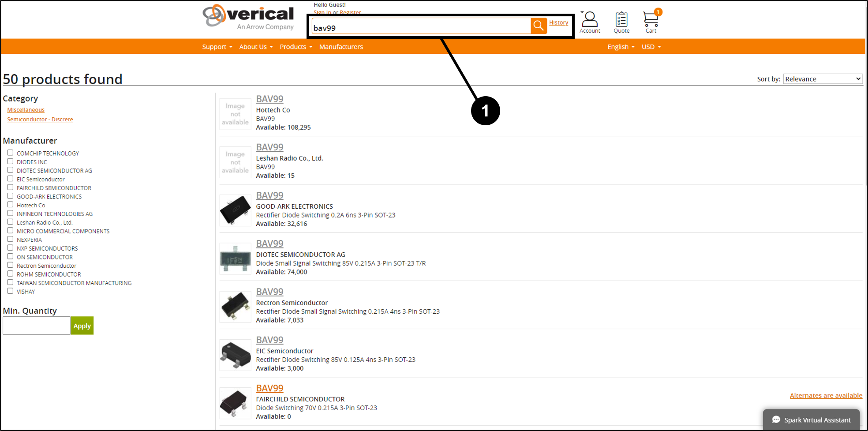Click the cart item count badge
The height and width of the screenshot is (431, 868).
pos(657,12)
